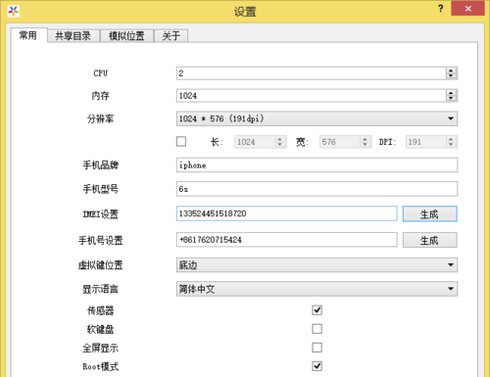This screenshot has width=490, height=377.
Task: Click the app logo icon in title bar
Action: pos(13,11)
